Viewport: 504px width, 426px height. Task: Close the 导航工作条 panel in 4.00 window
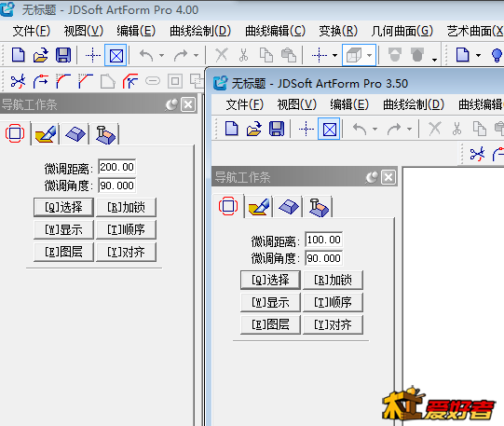188,104
